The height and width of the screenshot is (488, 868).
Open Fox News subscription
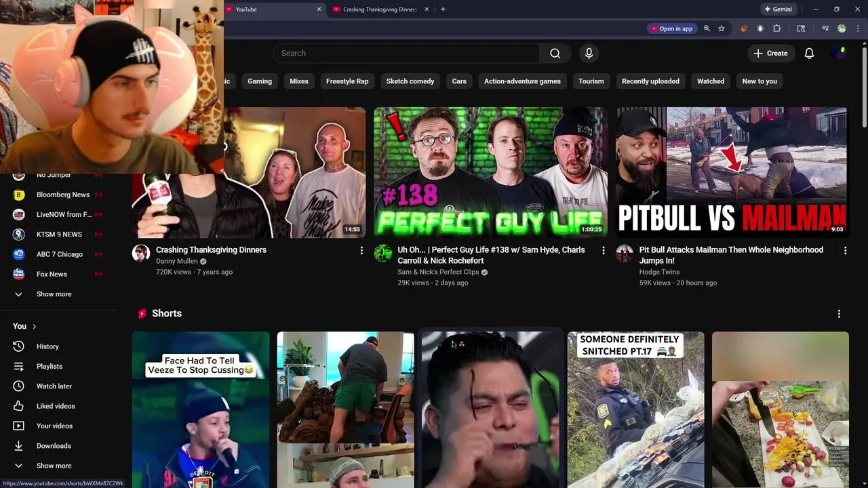coord(60,274)
